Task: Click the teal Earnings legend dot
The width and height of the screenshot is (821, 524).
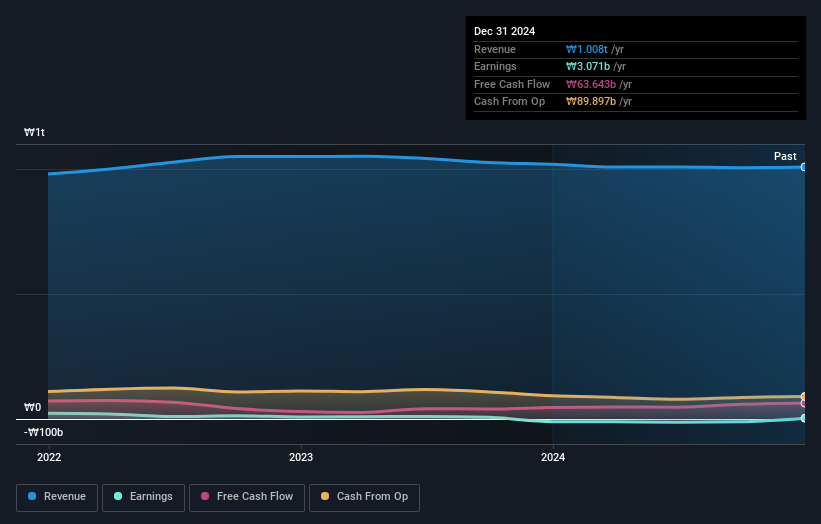Action: click(118, 496)
